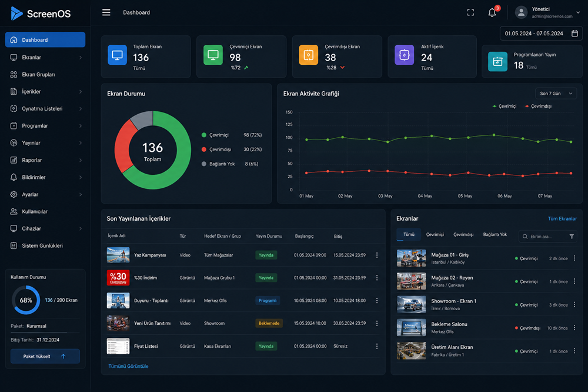588x392 pixels.
Task: Click the Toplam Ekran monitor icon
Action: click(118, 55)
